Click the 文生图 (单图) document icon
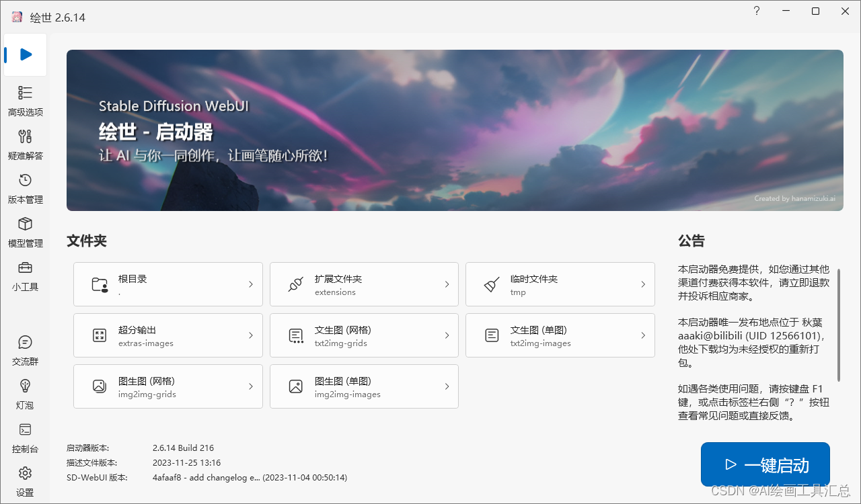This screenshot has height=504, width=861. point(492,335)
